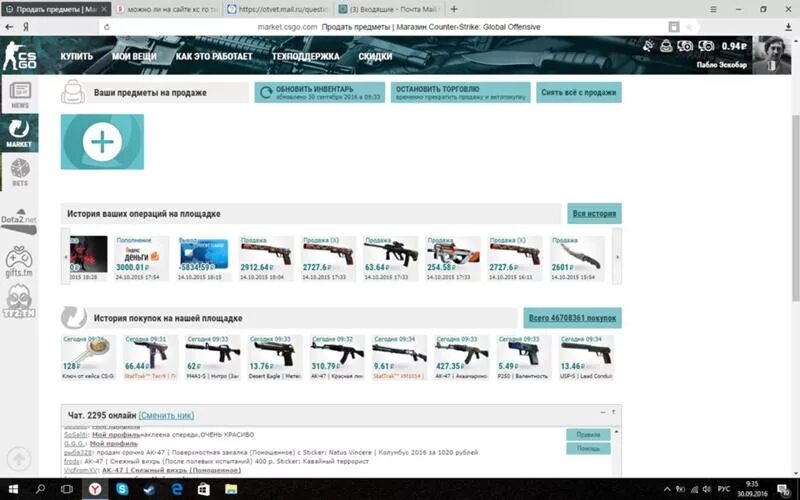The width and height of the screenshot is (800, 500).
Task: Open Вся история link
Action: pyautogui.click(x=594, y=213)
